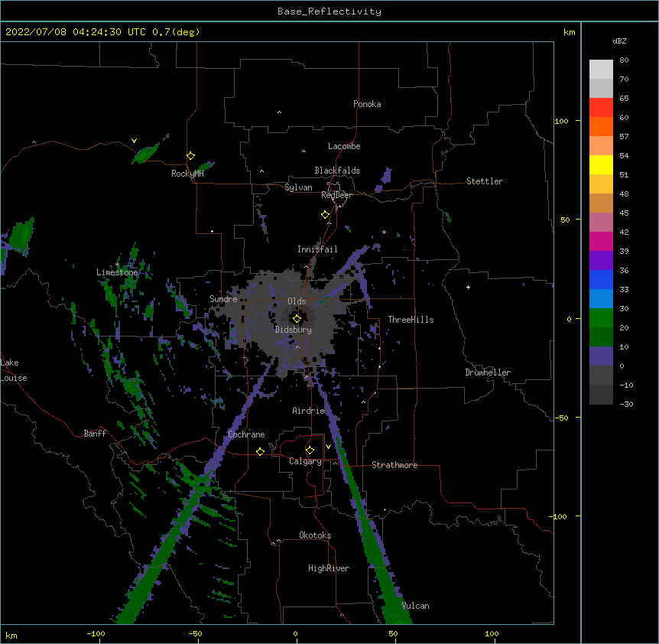
Task: Click the Sundre town label
Action: point(223,299)
